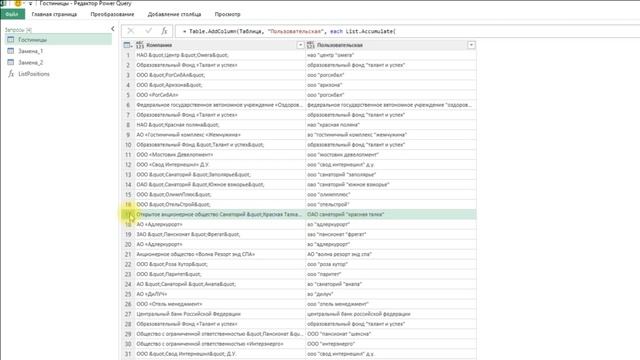
Task: Switch to Просмотр tab
Action: (x=227, y=14)
